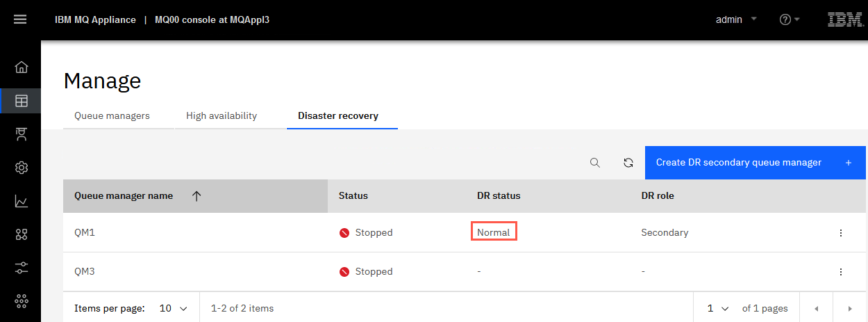Screen dimensions: 868x322
Task: Click the QM1 queue manager row
Action: [464, 233]
